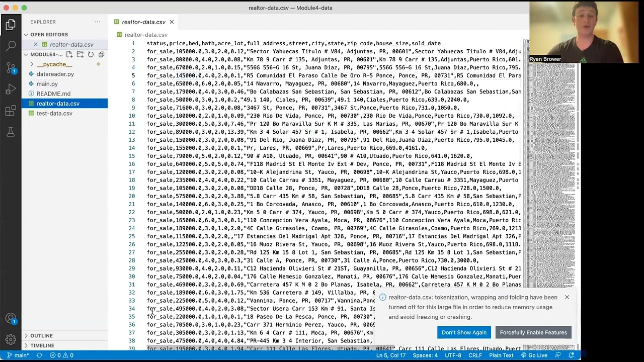
Task: Click the Synchronize Changes icon
Action: click(x=39, y=355)
